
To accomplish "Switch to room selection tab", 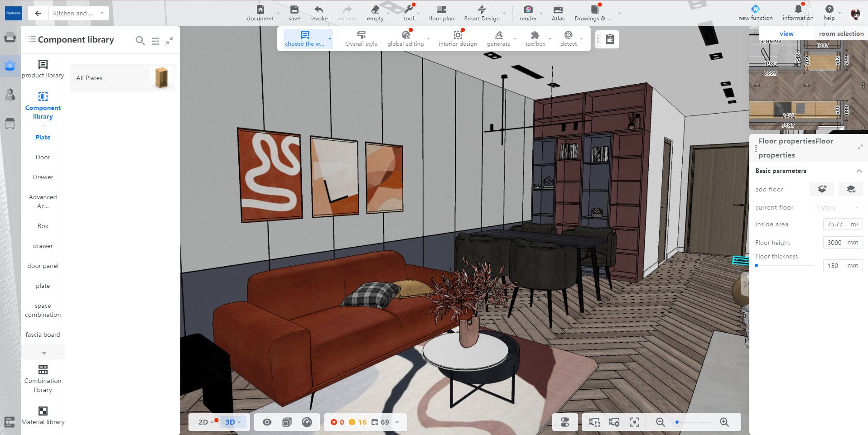I will (841, 33).
